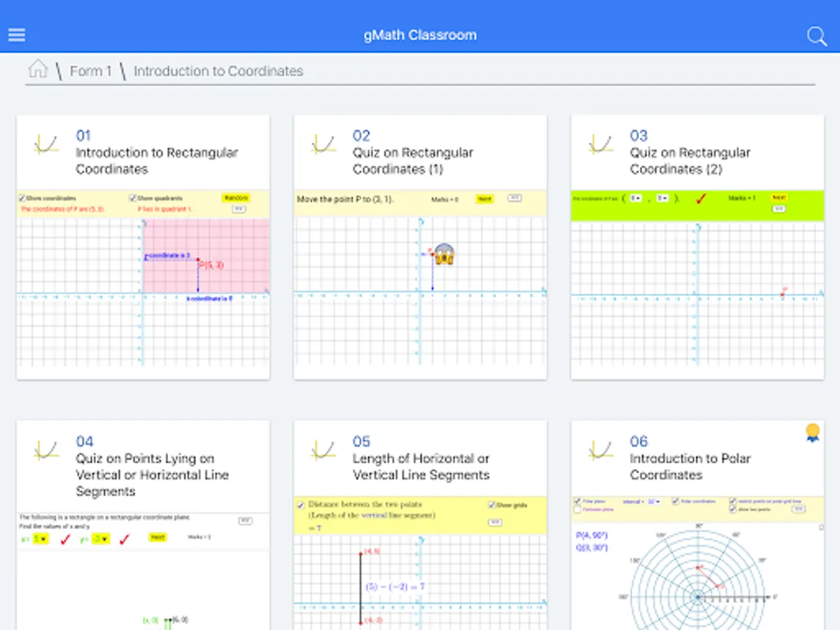
Task: Click the gMath Classroom title
Action: (420, 35)
